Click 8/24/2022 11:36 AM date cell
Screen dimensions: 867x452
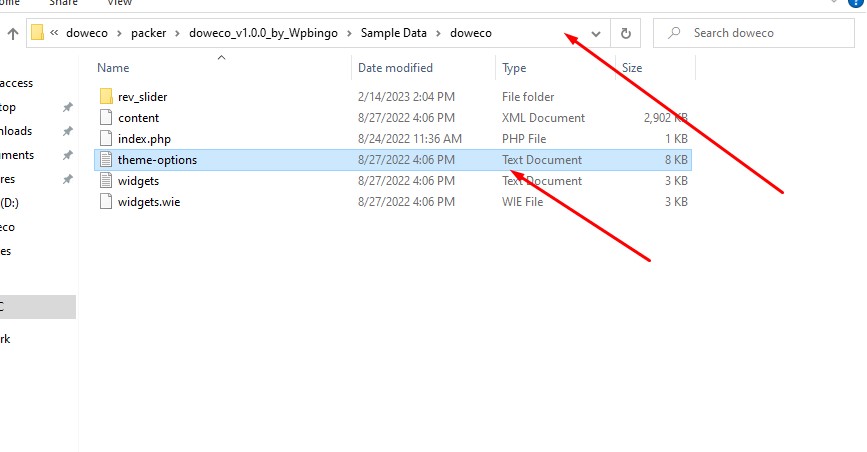[x=410, y=139]
